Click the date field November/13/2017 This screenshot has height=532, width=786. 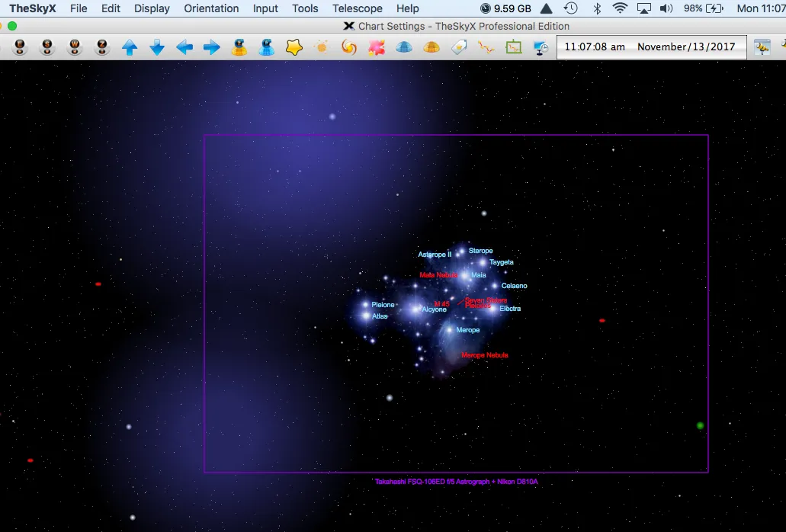tap(686, 46)
